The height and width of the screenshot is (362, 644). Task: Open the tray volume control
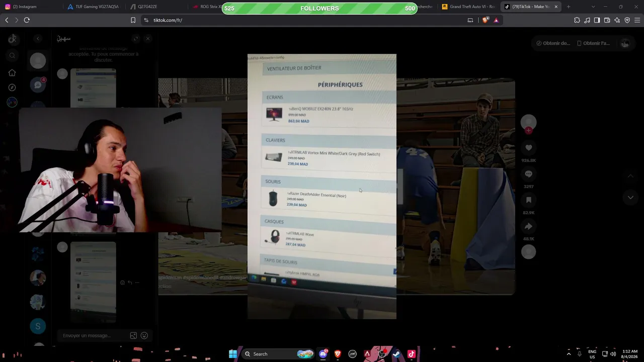pyautogui.click(x=614, y=354)
